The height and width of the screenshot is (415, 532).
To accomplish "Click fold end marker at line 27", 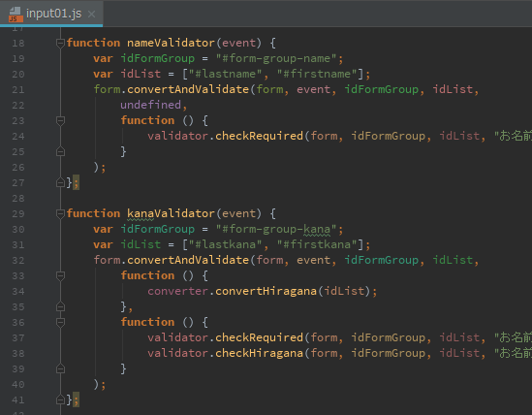I will click(x=60, y=182).
